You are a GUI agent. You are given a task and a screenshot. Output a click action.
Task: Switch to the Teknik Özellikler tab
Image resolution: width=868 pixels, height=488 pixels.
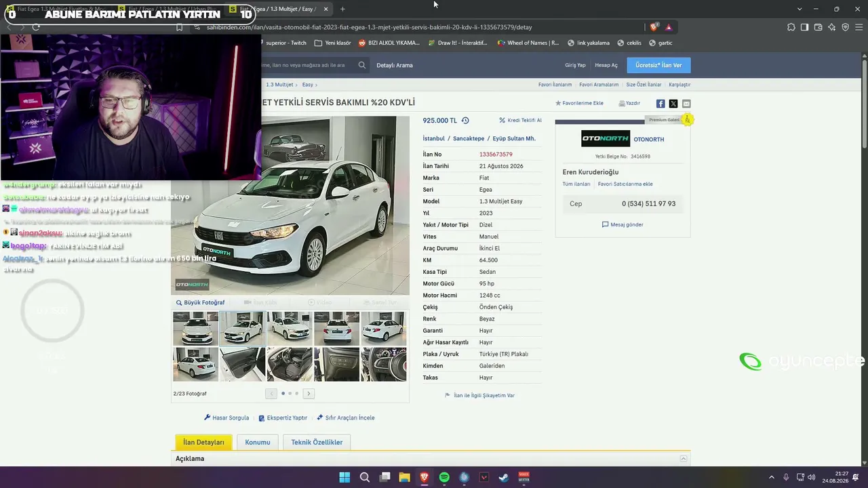317,443
